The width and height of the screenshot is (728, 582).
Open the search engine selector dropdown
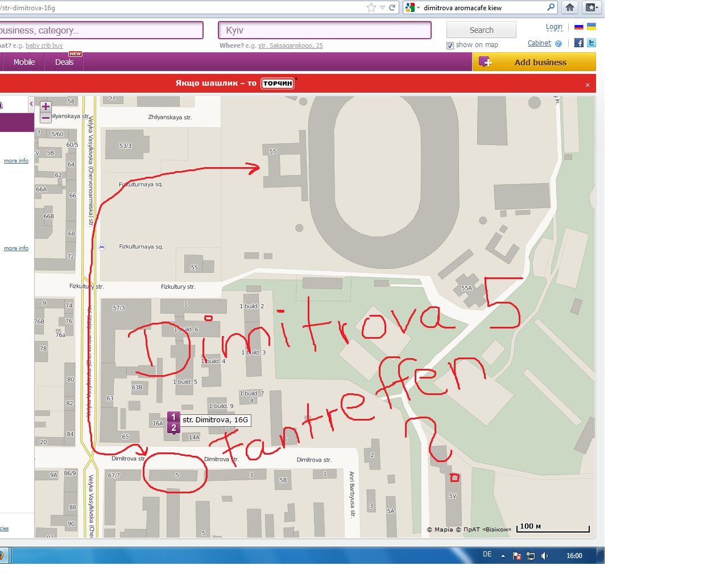(413, 7)
